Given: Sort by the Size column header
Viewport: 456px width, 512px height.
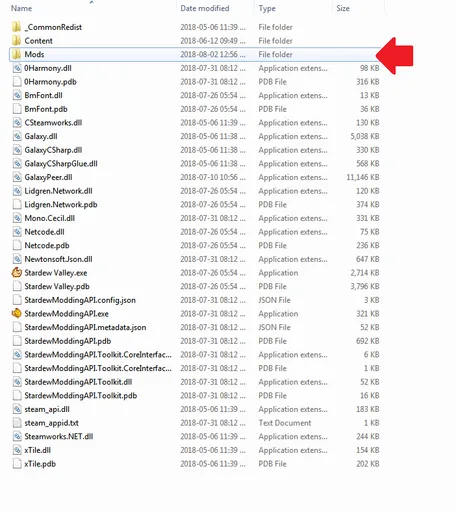Looking at the screenshot, I should [x=343, y=8].
